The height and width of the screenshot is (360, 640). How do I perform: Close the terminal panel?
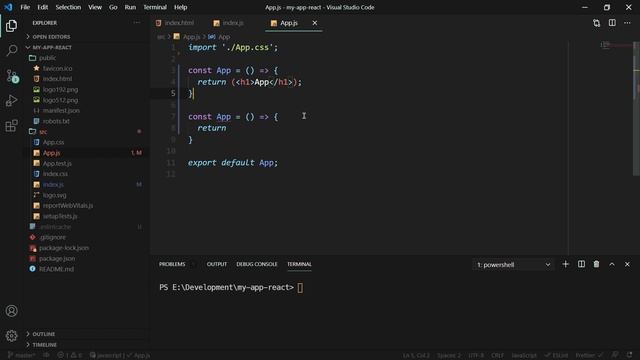coord(627,264)
